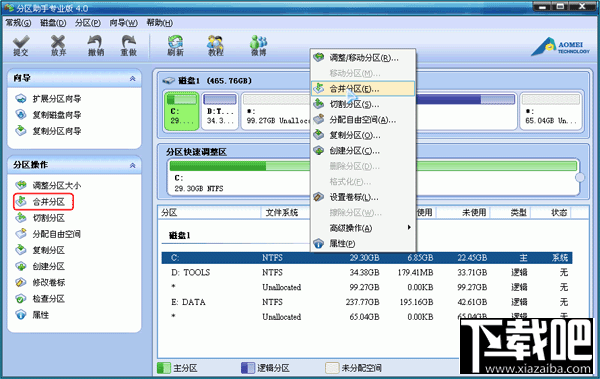Click the 重做 (redo) arrow toolbar icon
Viewport: 600px width, 379px height.
click(129, 46)
